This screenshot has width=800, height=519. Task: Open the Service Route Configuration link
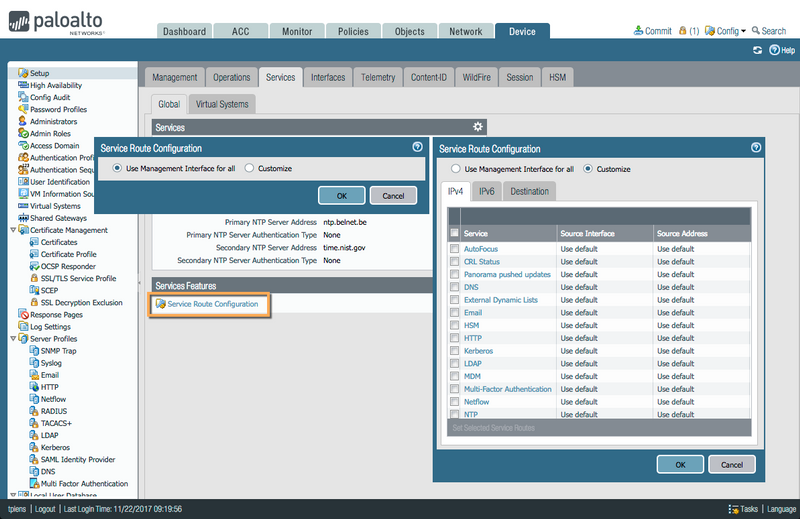[213, 304]
